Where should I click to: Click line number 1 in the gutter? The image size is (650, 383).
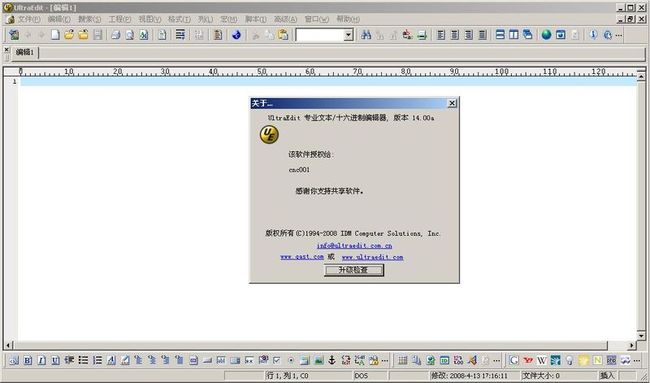pyautogui.click(x=15, y=82)
